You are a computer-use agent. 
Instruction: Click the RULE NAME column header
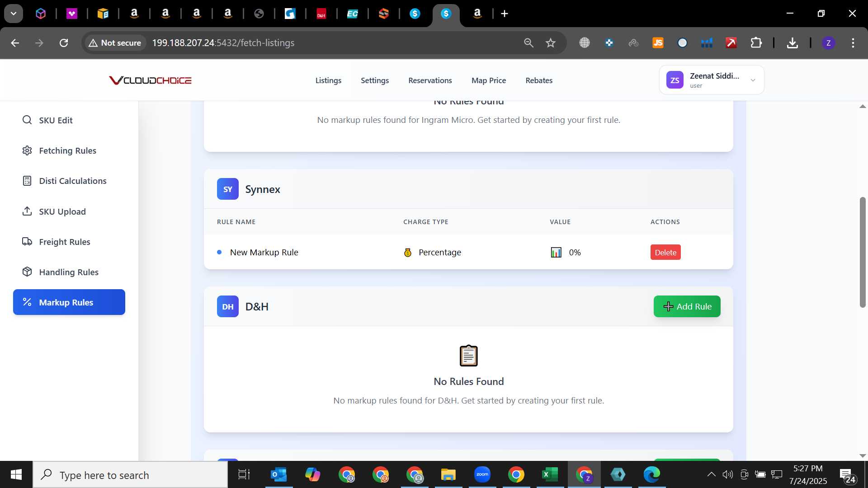click(x=236, y=222)
